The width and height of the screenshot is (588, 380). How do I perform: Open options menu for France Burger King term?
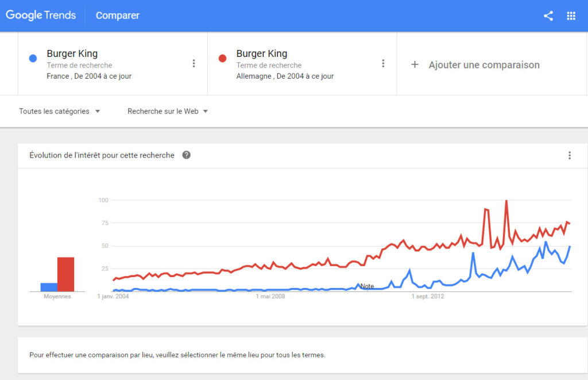tap(194, 63)
